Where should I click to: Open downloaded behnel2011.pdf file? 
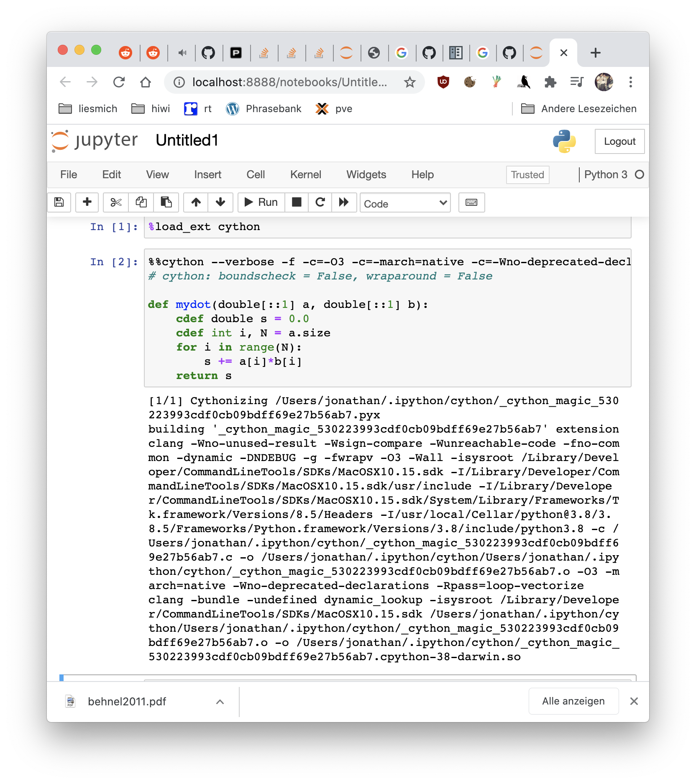127,702
